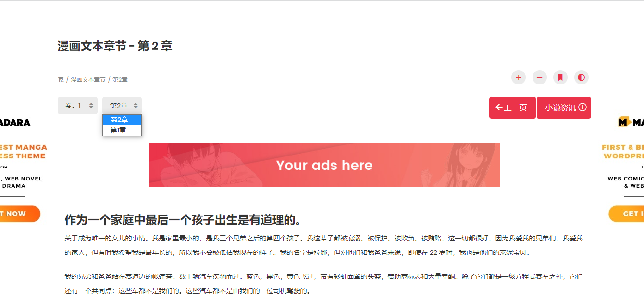
Task: Open 漫画文本章节 breadcrumb link
Action: [88, 80]
